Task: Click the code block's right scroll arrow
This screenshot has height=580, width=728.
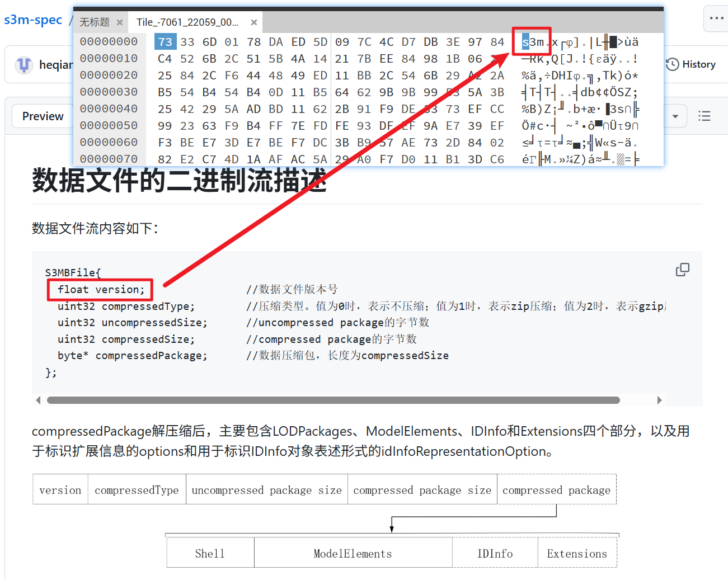Action: [x=660, y=400]
